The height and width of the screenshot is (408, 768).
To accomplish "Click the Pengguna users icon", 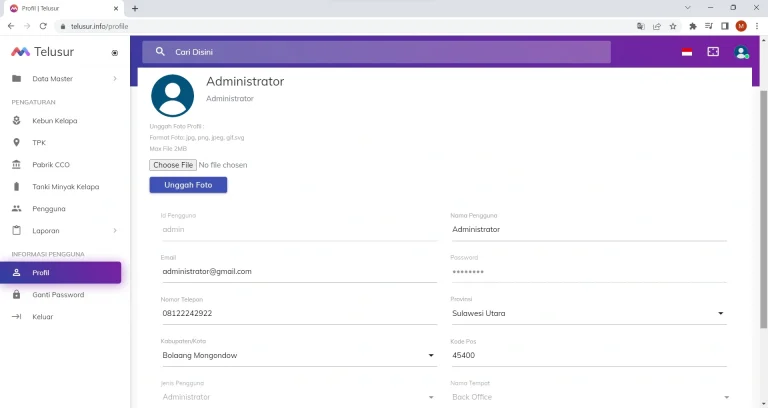I will pyautogui.click(x=16, y=209).
